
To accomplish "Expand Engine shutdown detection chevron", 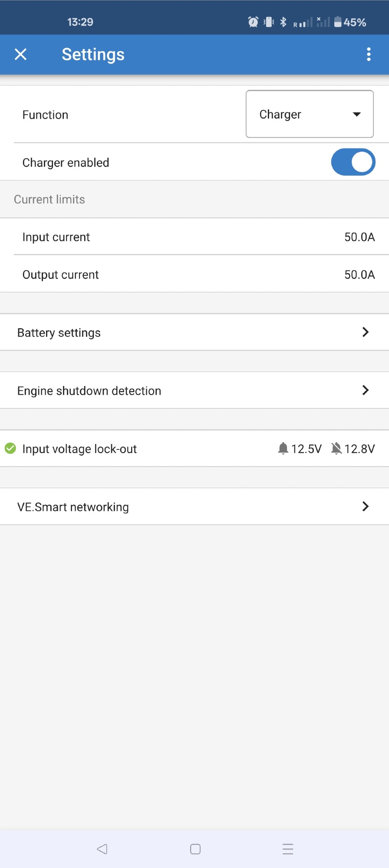I will tap(366, 390).
